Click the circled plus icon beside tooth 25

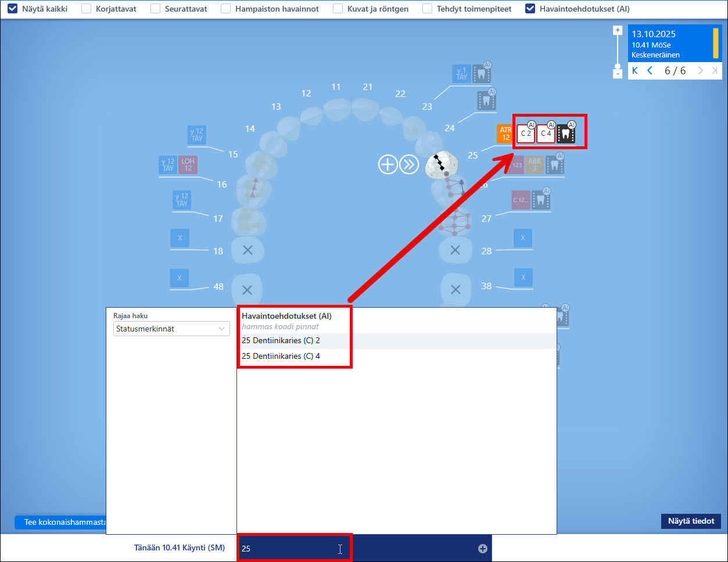(387, 164)
